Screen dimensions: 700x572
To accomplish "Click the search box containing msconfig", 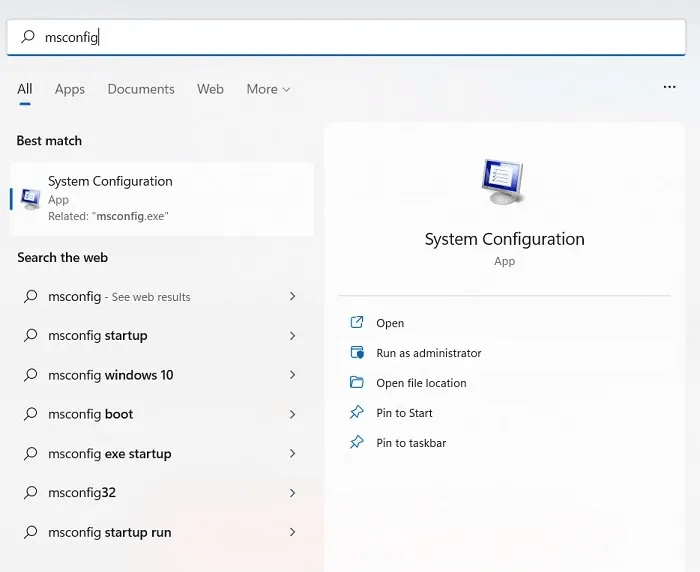I will click(x=350, y=37).
